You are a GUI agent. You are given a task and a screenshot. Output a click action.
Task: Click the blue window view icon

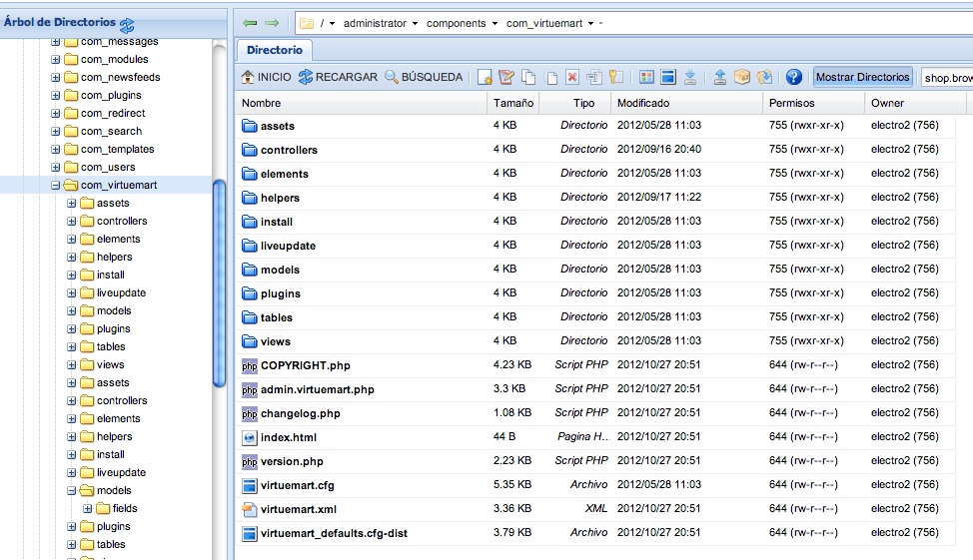point(668,77)
